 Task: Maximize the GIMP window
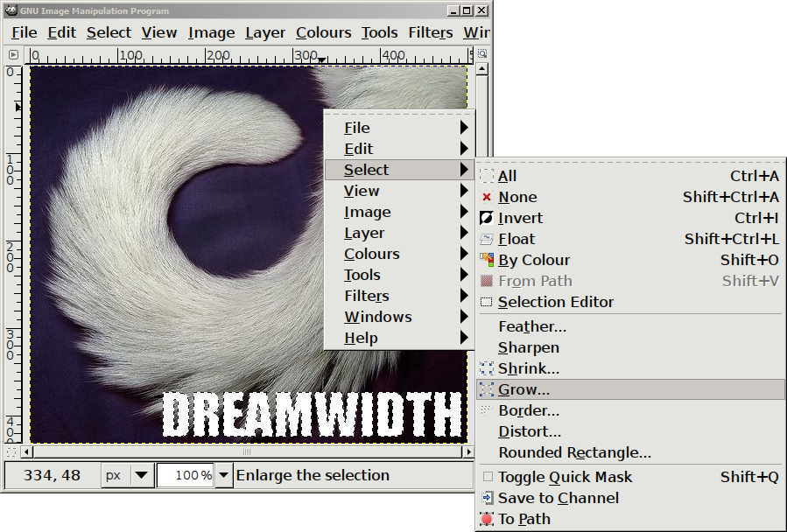pyautogui.click(x=467, y=10)
